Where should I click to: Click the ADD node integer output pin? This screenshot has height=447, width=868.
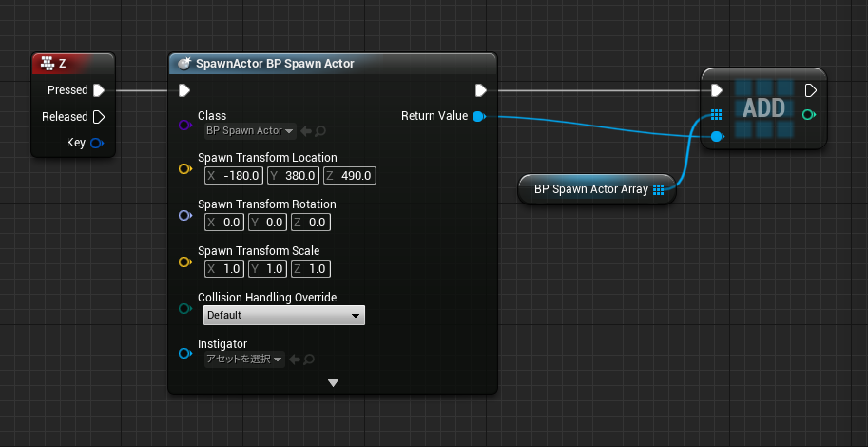pyautogui.click(x=809, y=115)
